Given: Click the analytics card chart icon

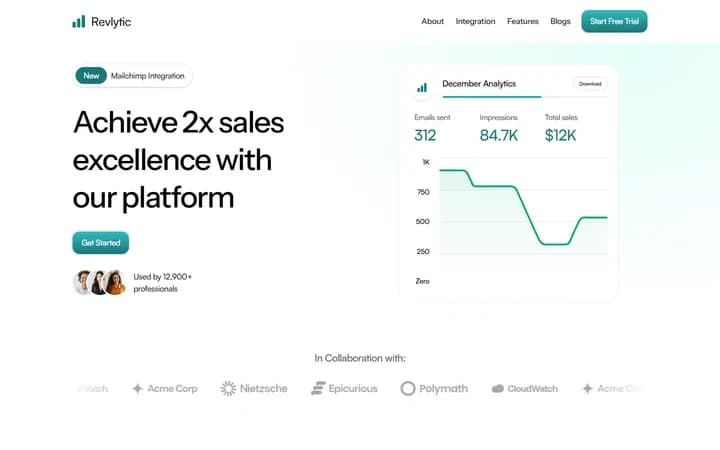Looking at the screenshot, I should click(422, 88).
